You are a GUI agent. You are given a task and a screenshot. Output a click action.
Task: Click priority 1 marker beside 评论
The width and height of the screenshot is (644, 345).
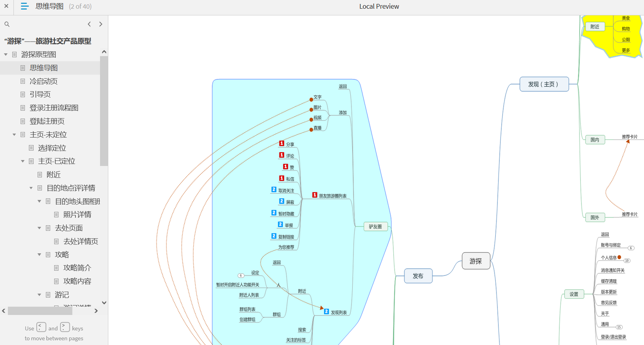pyautogui.click(x=282, y=155)
